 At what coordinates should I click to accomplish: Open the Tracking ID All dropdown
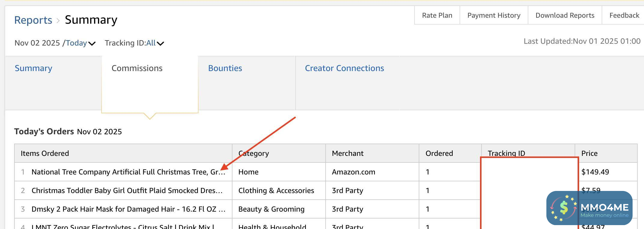pyautogui.click(x=155, y=43)
